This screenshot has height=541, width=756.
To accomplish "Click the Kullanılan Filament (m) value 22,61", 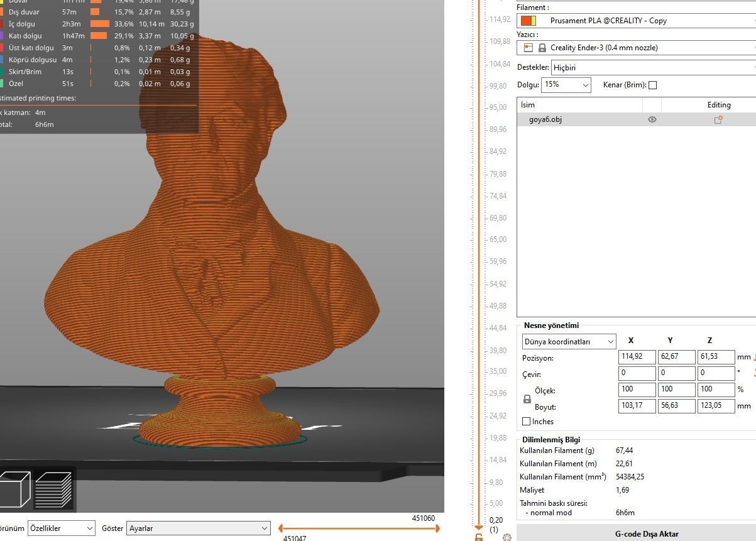I will pos(625,464).
